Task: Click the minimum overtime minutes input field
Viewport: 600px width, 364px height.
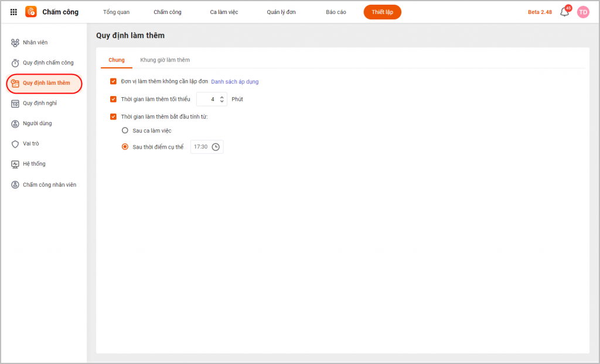Action: (x=208, y=99)
